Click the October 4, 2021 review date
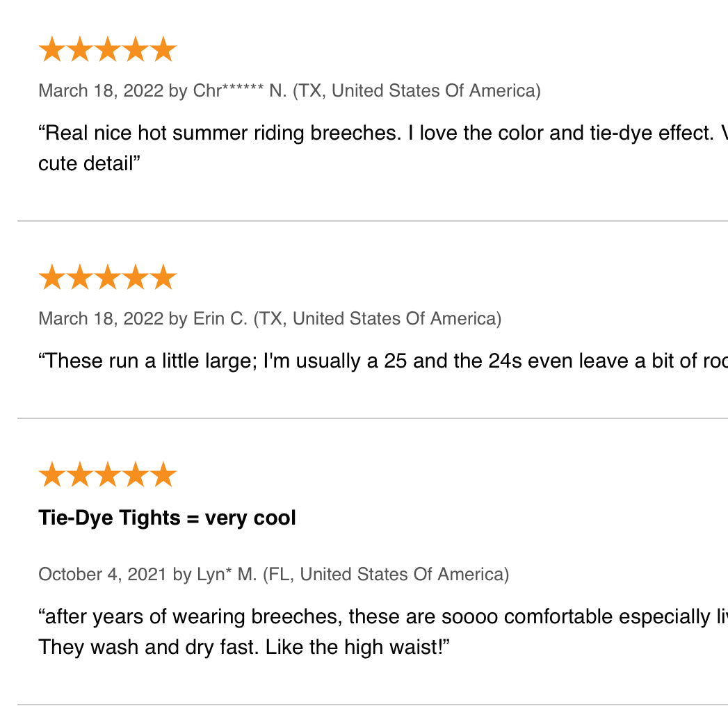728x722 pixels. [103, 575]
